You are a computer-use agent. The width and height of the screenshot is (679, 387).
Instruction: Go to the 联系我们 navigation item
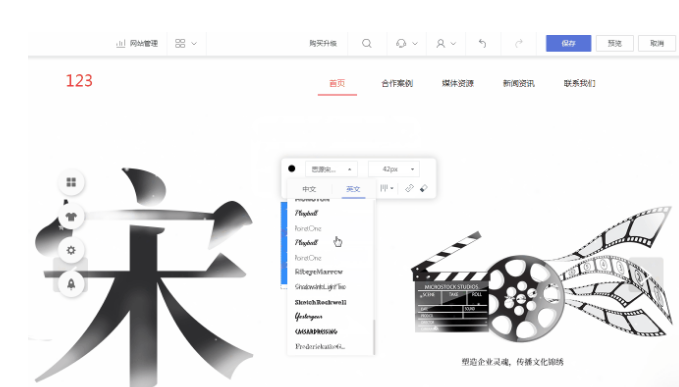pyautogui.click(x=579, y=83)
